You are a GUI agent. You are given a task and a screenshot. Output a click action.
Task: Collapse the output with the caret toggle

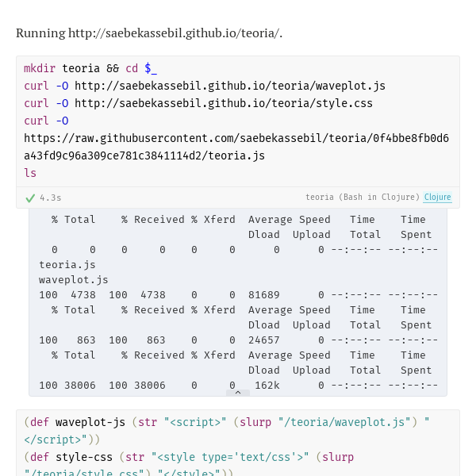tap(238, 393)
